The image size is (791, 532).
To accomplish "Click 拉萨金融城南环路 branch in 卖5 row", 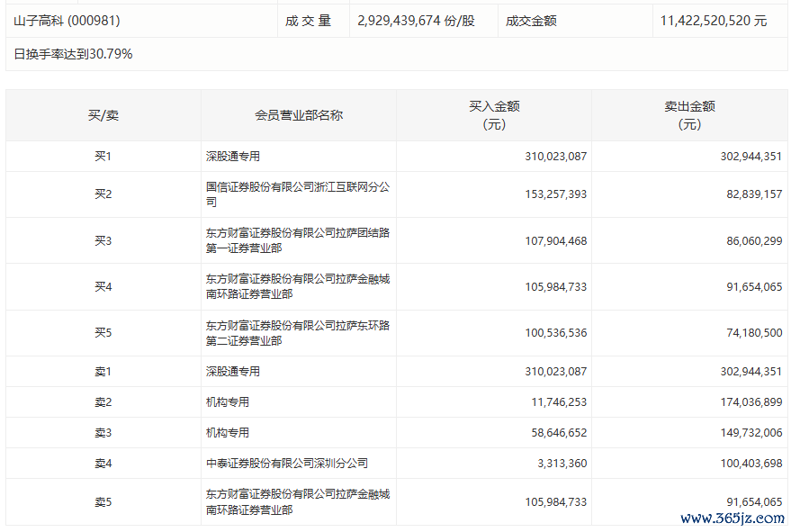I will pyautogui.click(x=298, y=502).
